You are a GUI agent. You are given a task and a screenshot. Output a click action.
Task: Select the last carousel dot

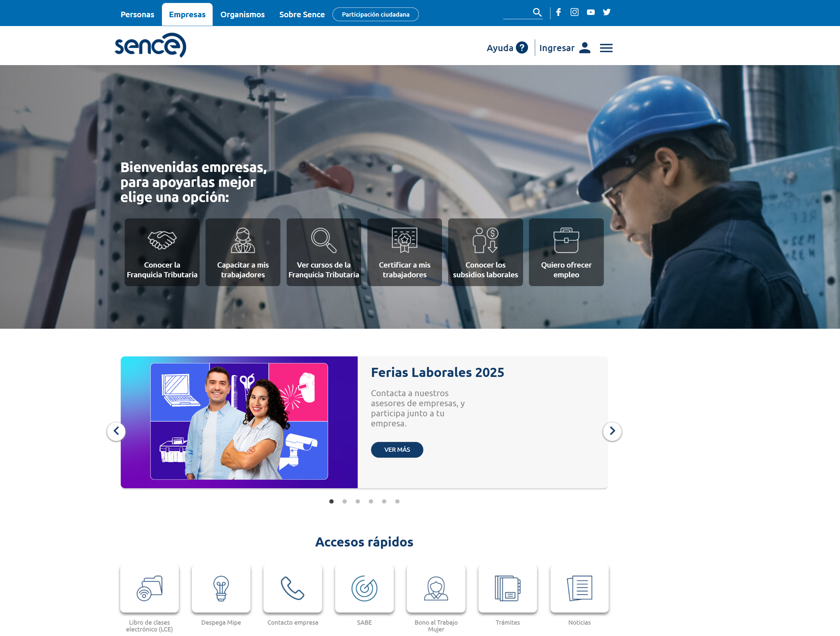tap(397, 501)
